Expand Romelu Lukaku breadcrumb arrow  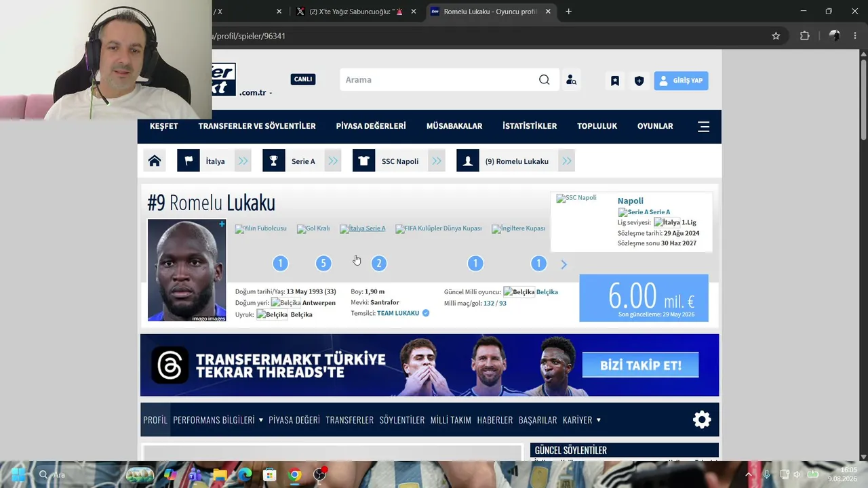567,161
